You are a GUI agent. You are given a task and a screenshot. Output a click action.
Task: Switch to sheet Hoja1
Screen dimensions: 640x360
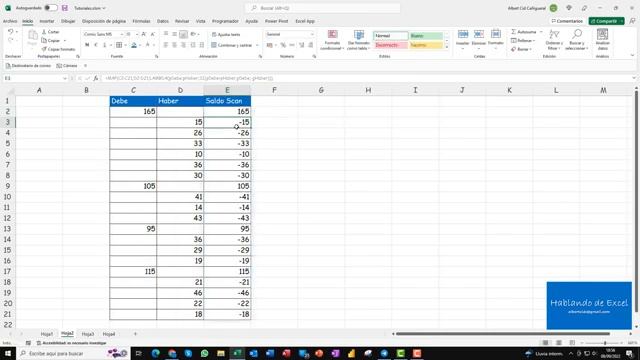pos(47,334)
